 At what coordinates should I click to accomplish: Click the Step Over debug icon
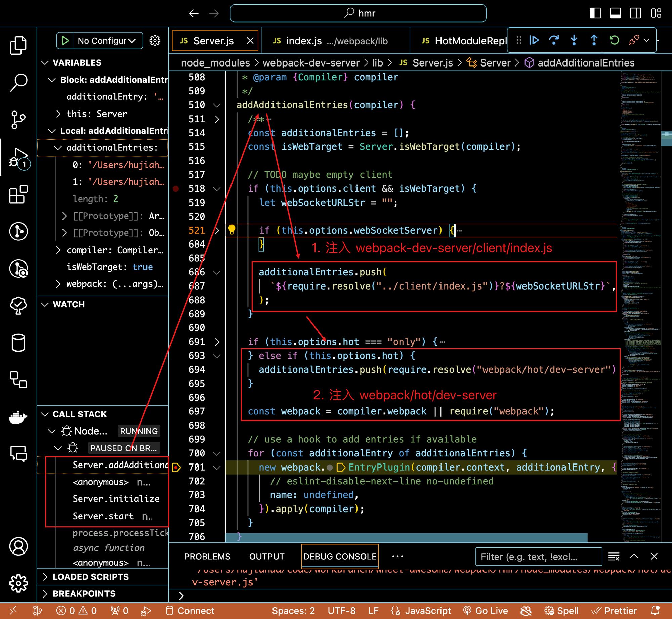554,40
